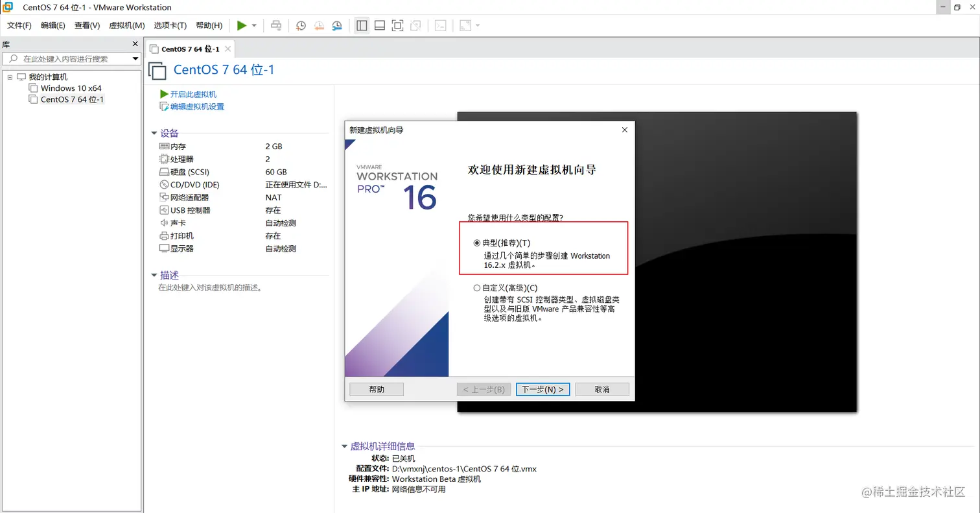980x513 pixels.
Task: Collapse the 设备 section
Action: (154, 133)
